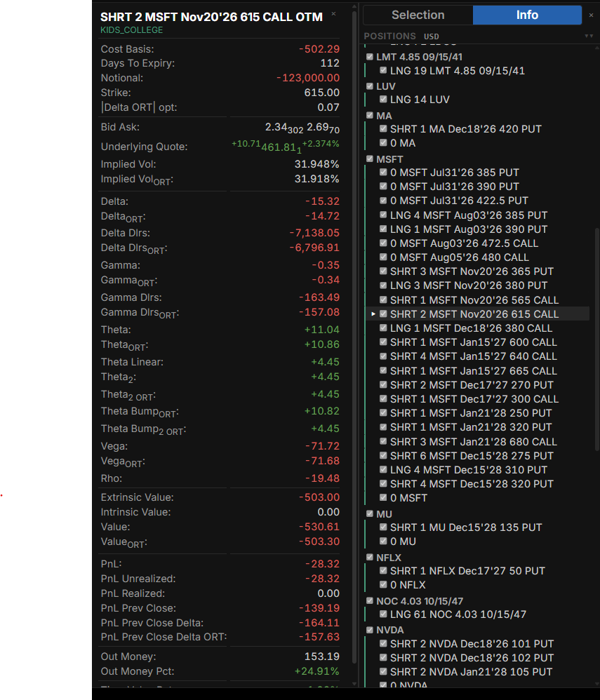Select 0 MSFT Jul31'26 422.5 PUT row
The height and width of the screenshot is (700, 600).
pos(459,201)
